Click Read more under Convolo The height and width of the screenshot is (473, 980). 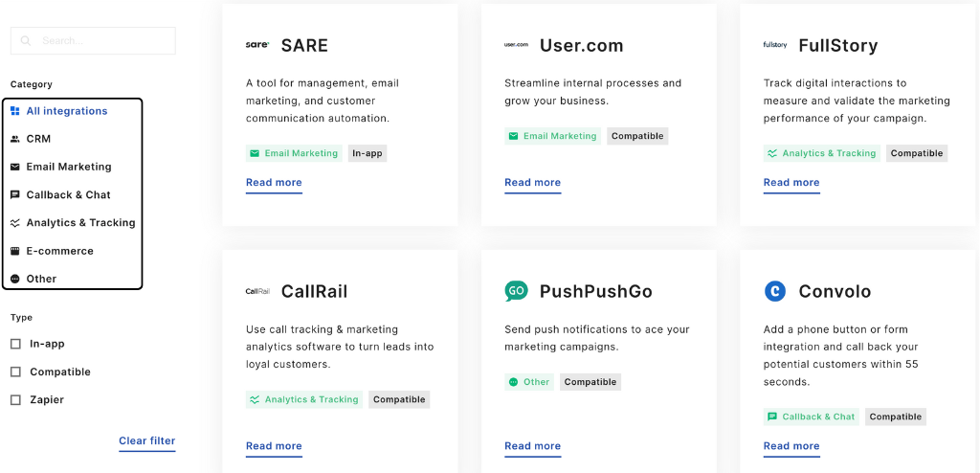click(x=791, y=445)
